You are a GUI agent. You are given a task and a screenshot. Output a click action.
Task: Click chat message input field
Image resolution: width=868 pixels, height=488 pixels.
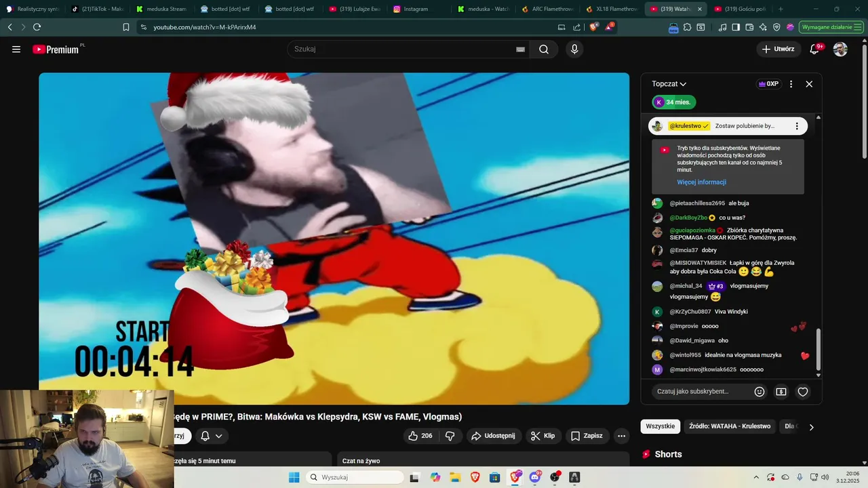701,392
